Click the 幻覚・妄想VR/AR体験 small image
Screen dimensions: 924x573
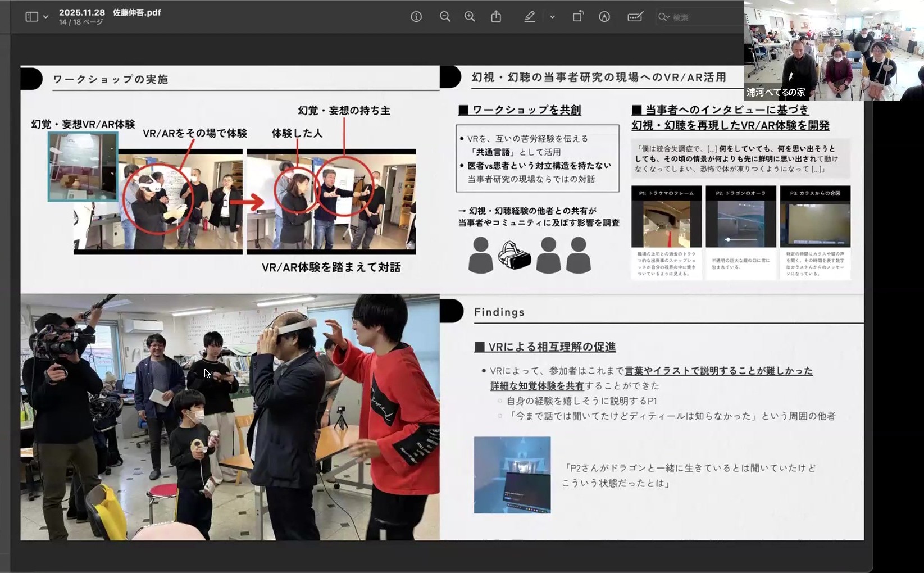[x=83, y=166]
